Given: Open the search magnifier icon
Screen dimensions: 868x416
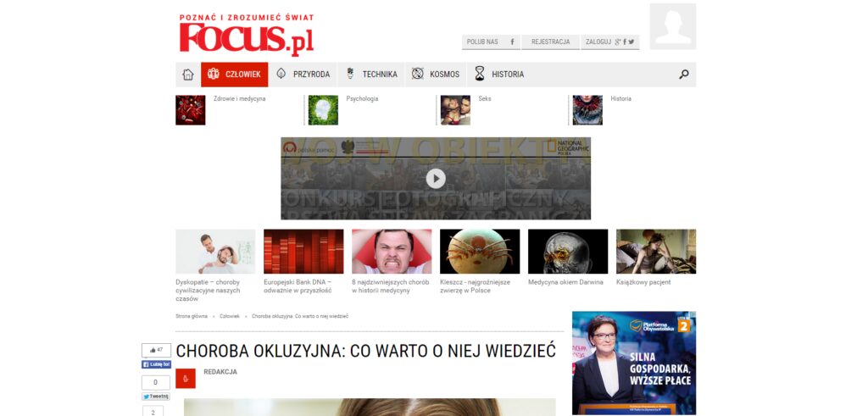Looking at the screenshot, I should tap(684, 75).
